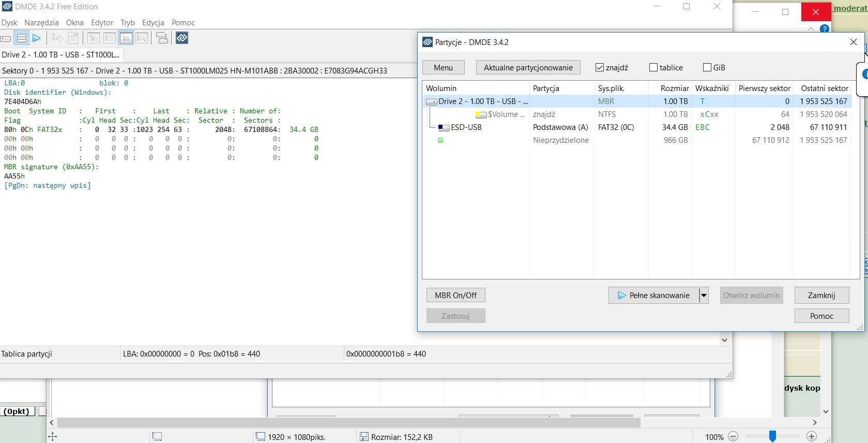Image resolution: width=868 pixels, height=443 pixels.
Task: Click the Menu button in Partycje dialog
Action: pos(444,68)
